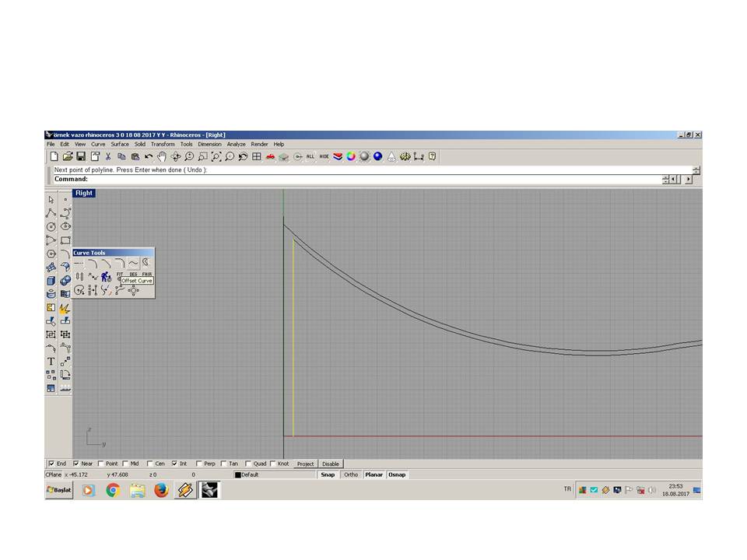The image size is (747, 560).
Task: Open the Transform menu
Action: pyautogui.click(x=163, y=144)
